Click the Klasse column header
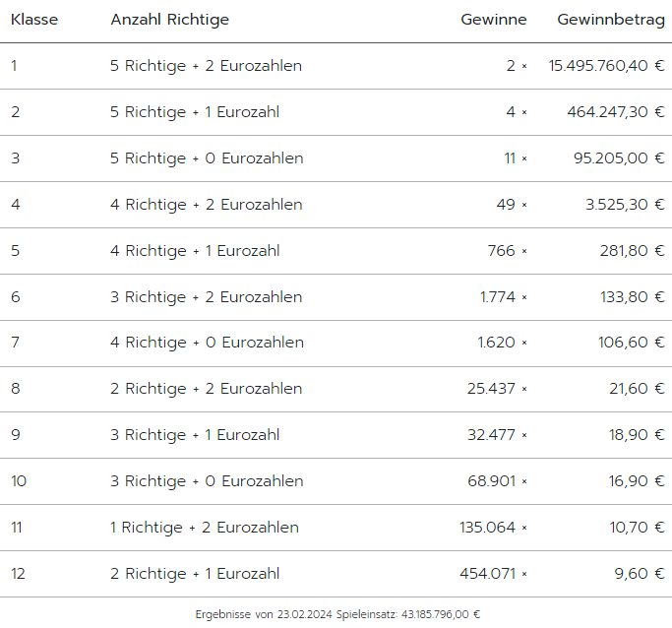The height and width of the screenshot is (628, 672). coord(34,20)
